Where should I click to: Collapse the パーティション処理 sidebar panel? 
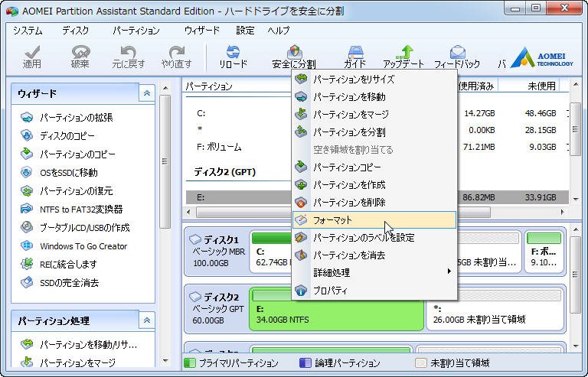click(147, 320)
